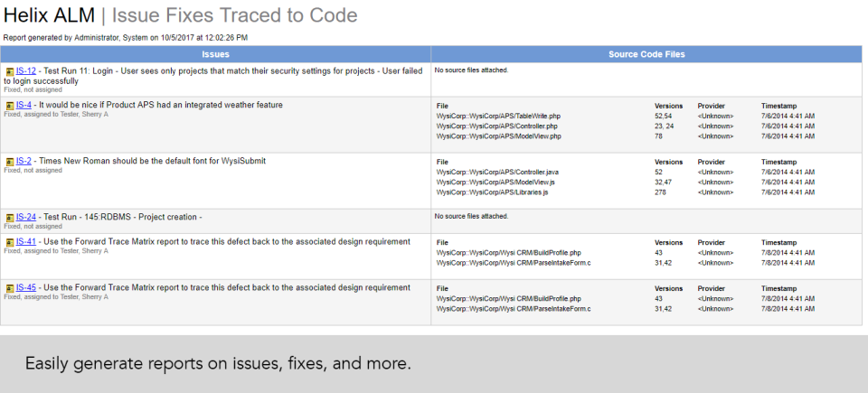Click the issue icon beside IS-2
This screenshot has width=868, height=393.
pos(10,162)
